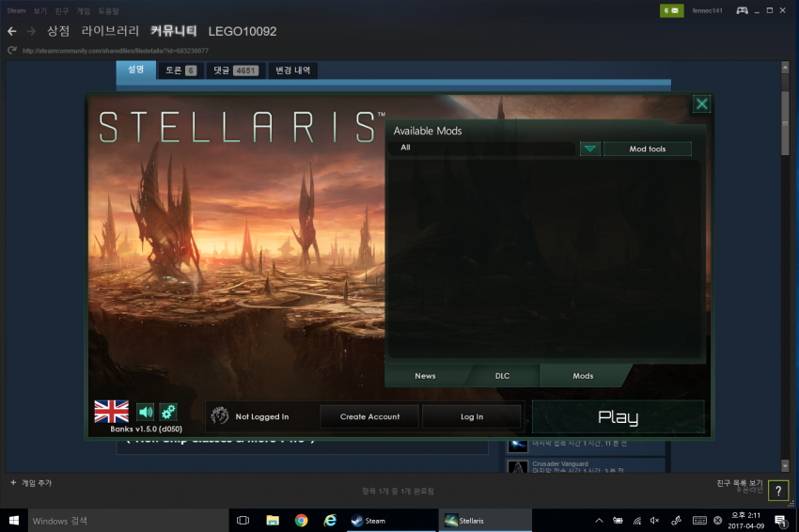Open the 도움말 help menu
Screen dimensions: 799x532
pos(108,10)
